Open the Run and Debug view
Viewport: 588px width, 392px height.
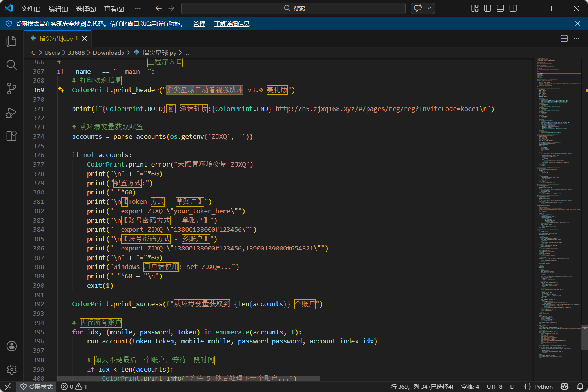click(12, 113)
